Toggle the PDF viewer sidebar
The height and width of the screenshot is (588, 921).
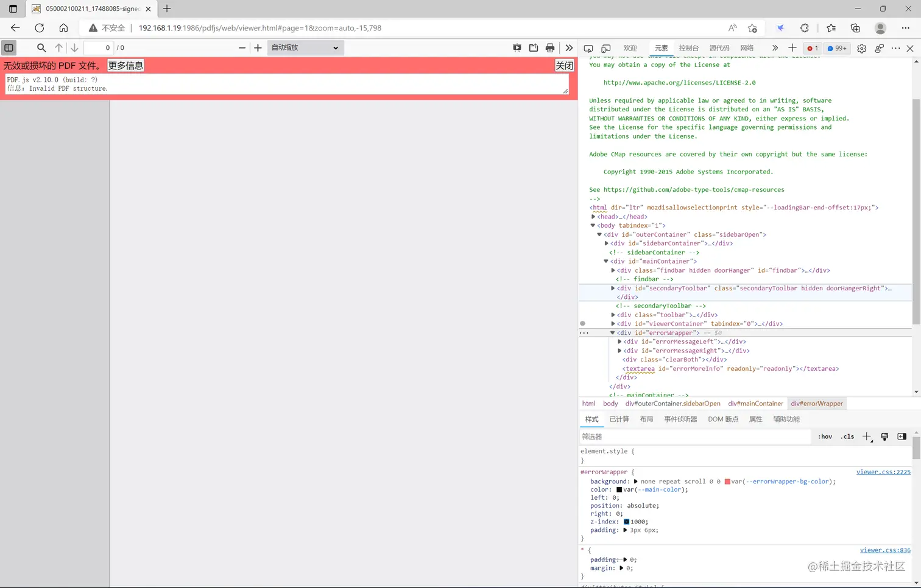(x=9, y=47)
